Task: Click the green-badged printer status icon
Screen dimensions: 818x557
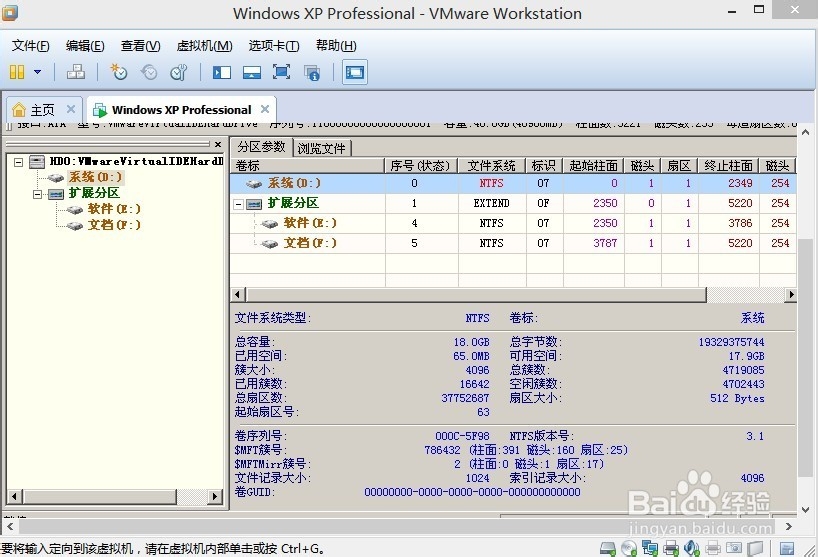Action: coord(671,548)
